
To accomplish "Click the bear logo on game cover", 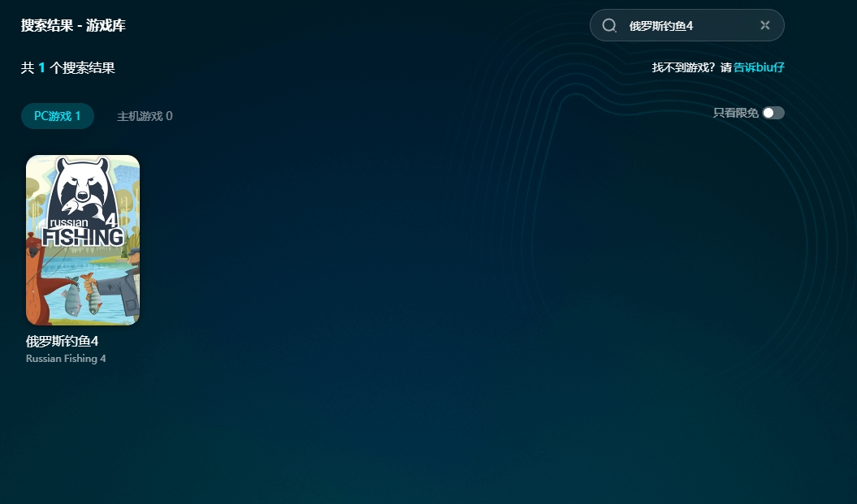I will [81, 187].
